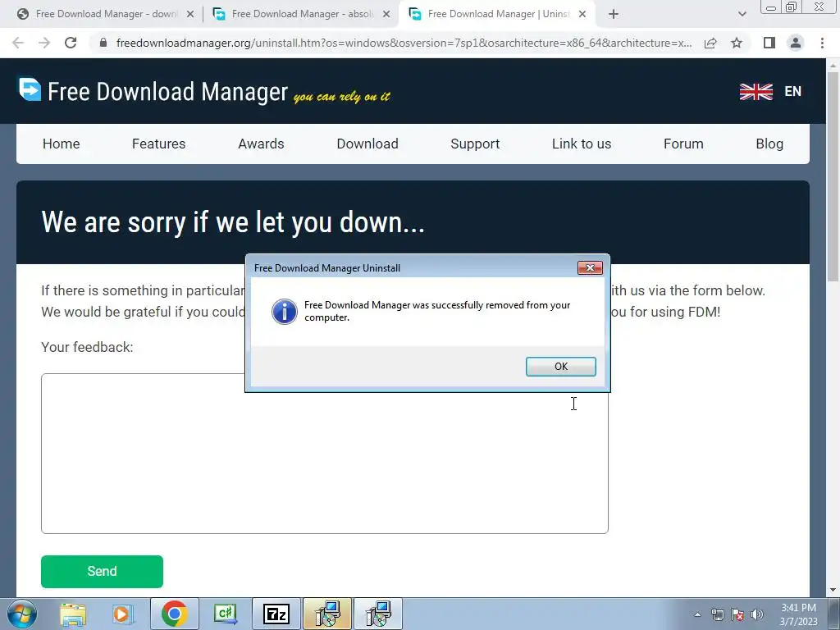Go back with the browser back arrow
This screenshot has height=630, width=840.
click(x=18, y=43)
